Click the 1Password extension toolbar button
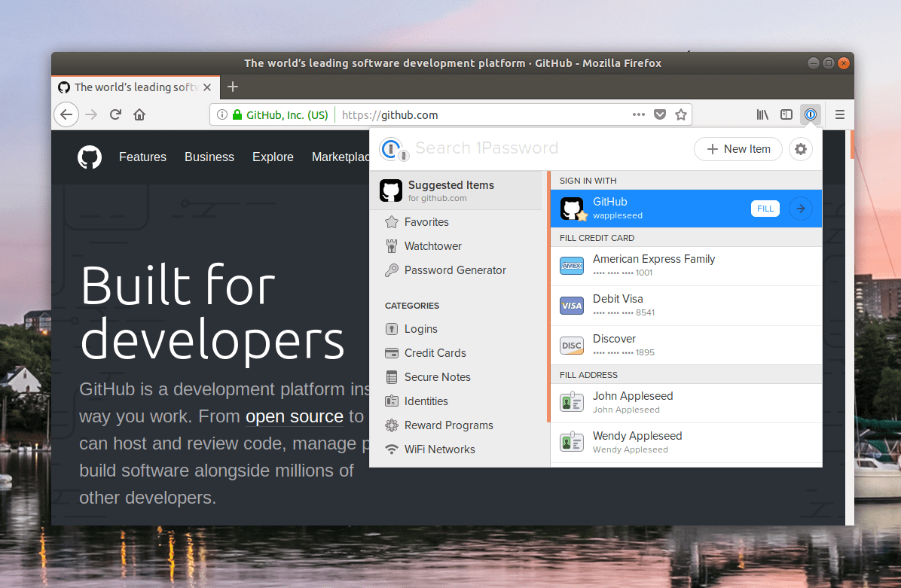This screenshot has height=588, width=901. (810, 115)
